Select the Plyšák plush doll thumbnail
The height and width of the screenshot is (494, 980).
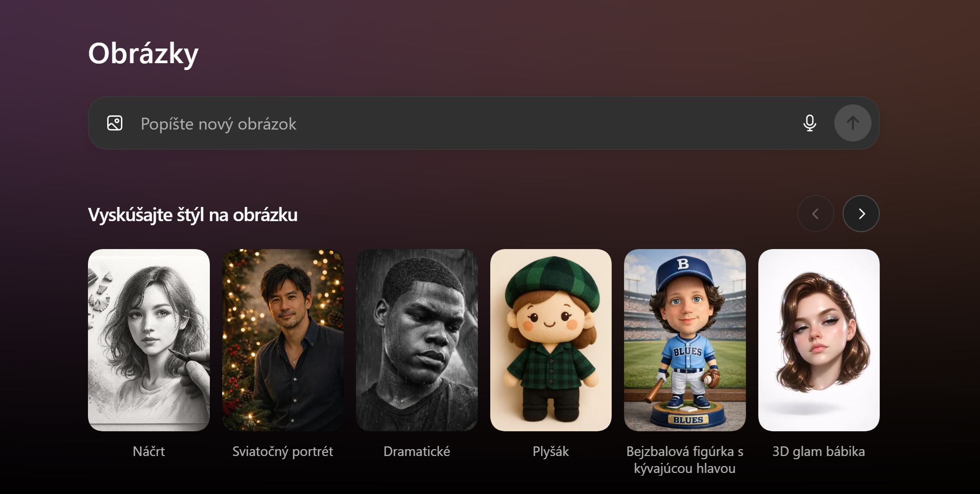coord(551,340)
